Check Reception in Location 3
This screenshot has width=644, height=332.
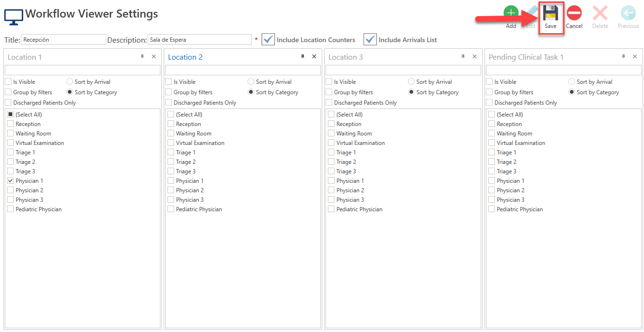coord(331,124)
